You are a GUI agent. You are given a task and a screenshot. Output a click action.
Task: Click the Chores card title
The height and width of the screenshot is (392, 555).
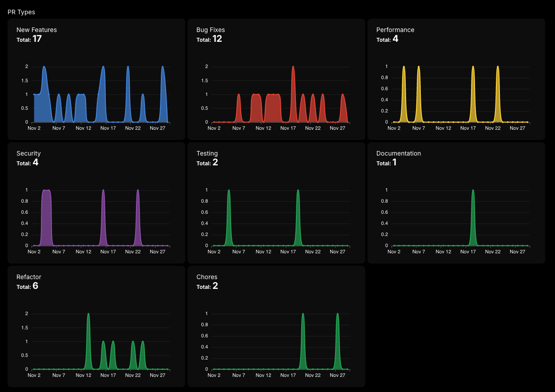tap(207, 277)
